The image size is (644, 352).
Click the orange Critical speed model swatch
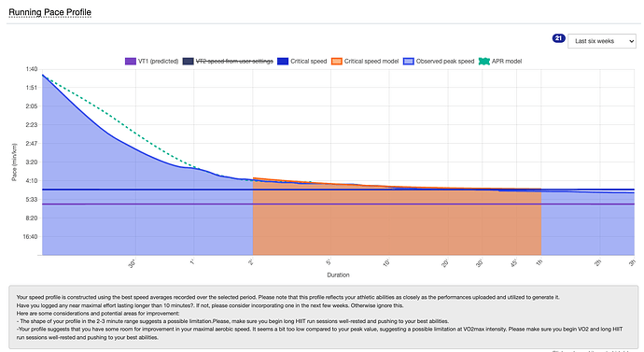(x=337, y=62)
